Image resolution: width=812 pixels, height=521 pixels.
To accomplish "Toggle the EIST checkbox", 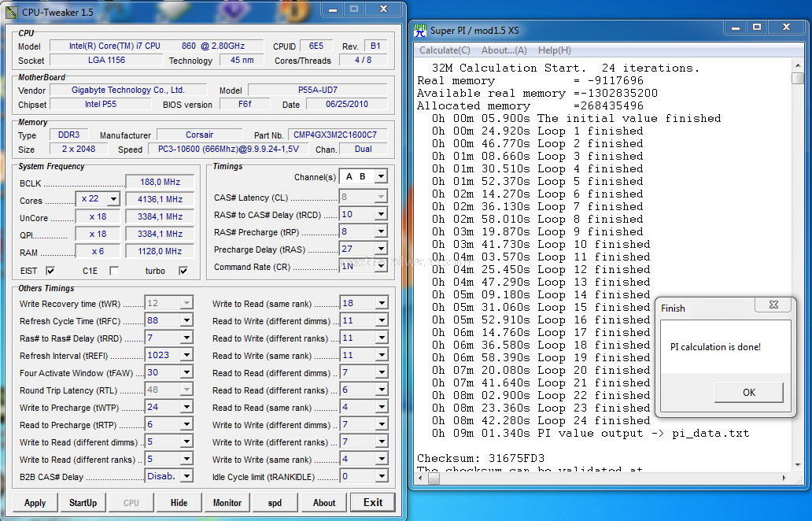I will click(50, 271).
